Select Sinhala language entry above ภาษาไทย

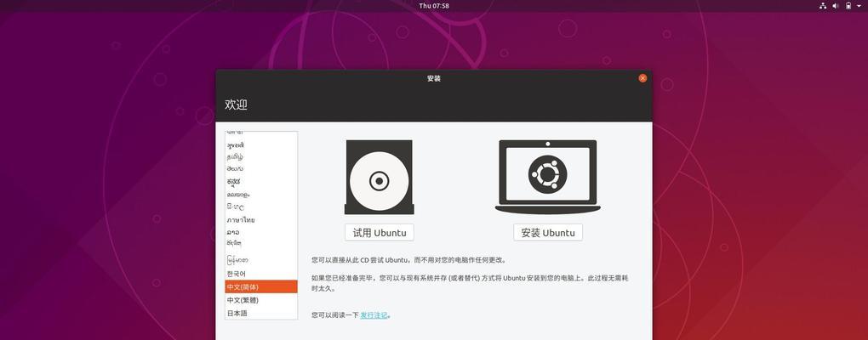[x=261, y=207]
